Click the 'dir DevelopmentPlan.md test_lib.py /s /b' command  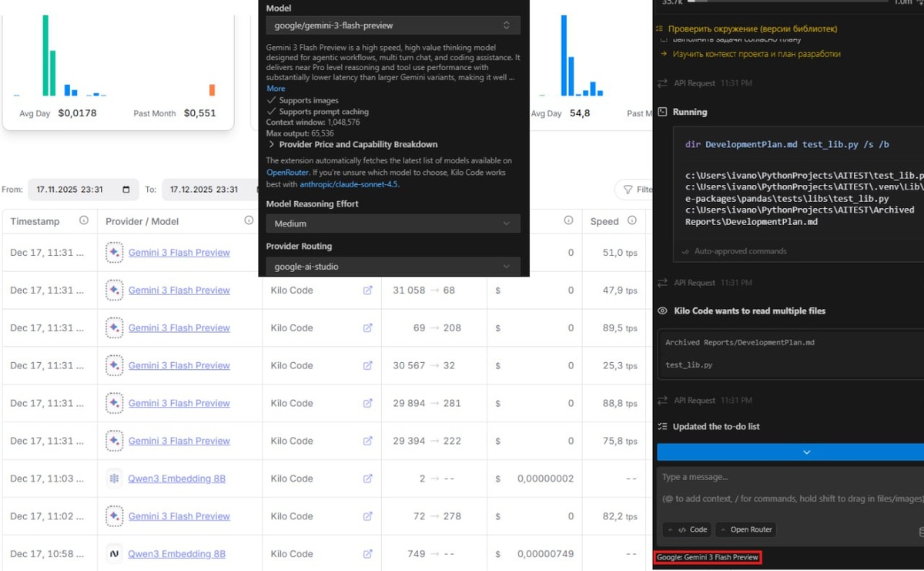[x=788, y=144]
